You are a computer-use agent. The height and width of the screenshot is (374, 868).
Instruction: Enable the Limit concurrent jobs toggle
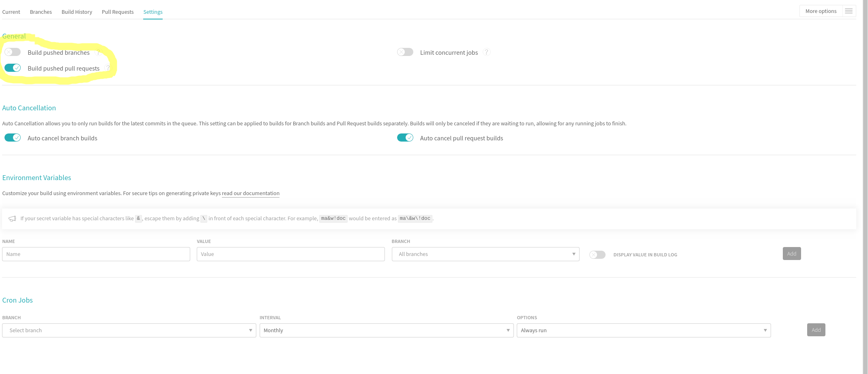click(405, 52)
